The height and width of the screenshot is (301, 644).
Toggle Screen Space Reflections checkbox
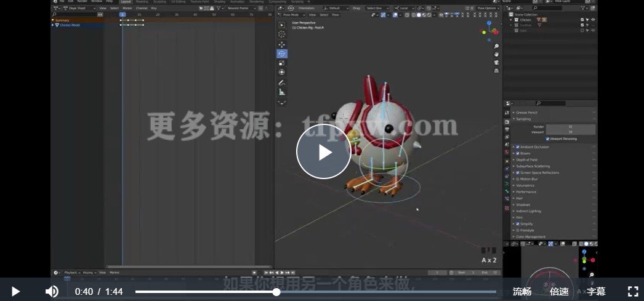[518, 172]
